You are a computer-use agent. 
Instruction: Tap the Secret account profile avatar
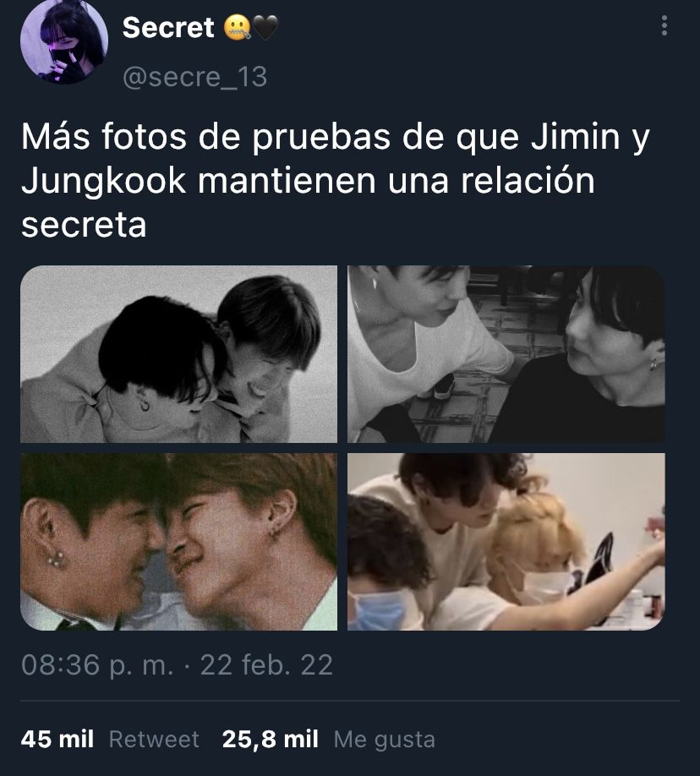pos(64,40)
